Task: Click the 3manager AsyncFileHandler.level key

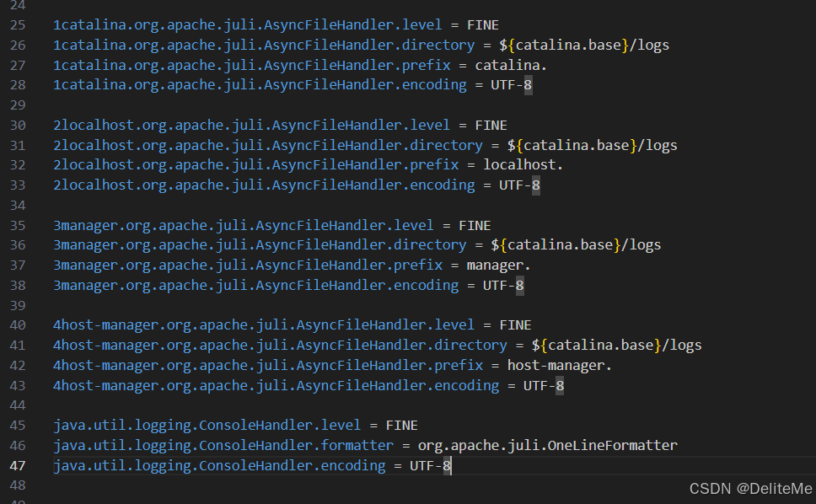Action: coord(243,225)
